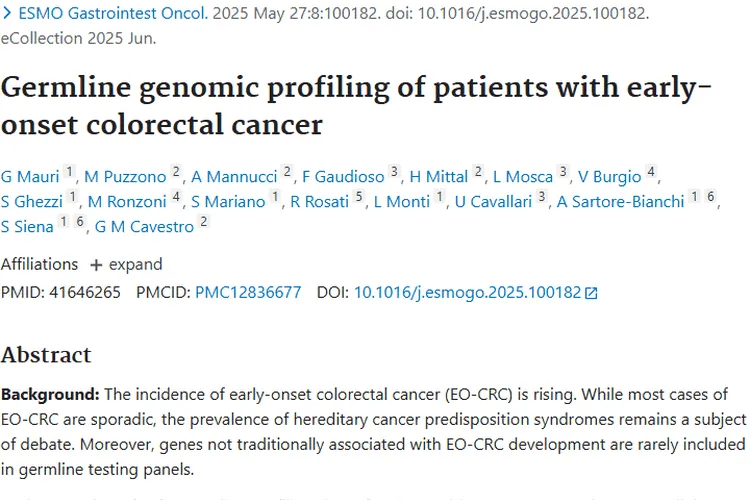Open author G Mauri's profile
Screen dimensions: 750x500
pyautogui.click(x=29, y=177)
